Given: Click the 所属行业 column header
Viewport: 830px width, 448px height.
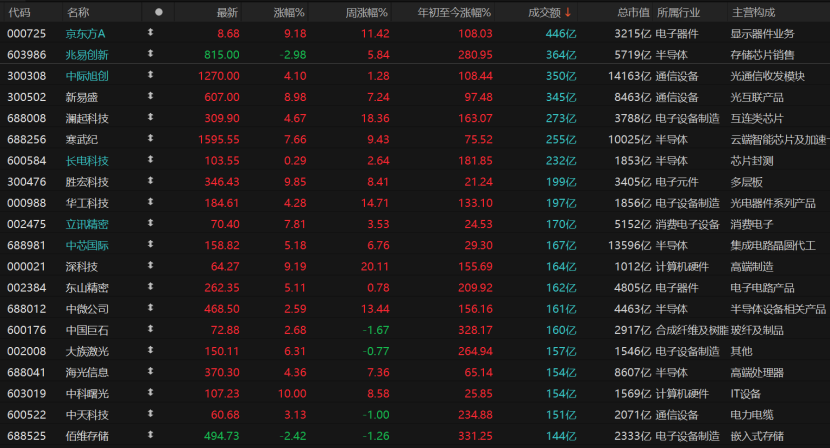Looking at the screenshot, I should 678,12.
